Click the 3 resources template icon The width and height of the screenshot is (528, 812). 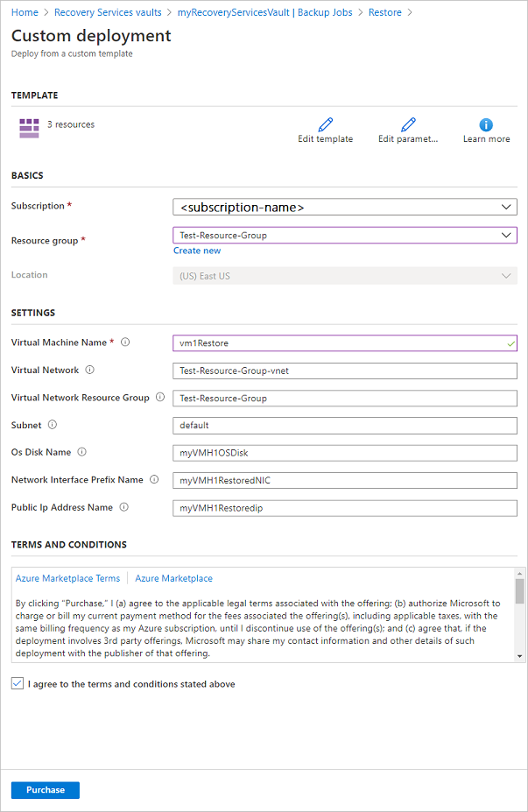(x=29, y=124)
